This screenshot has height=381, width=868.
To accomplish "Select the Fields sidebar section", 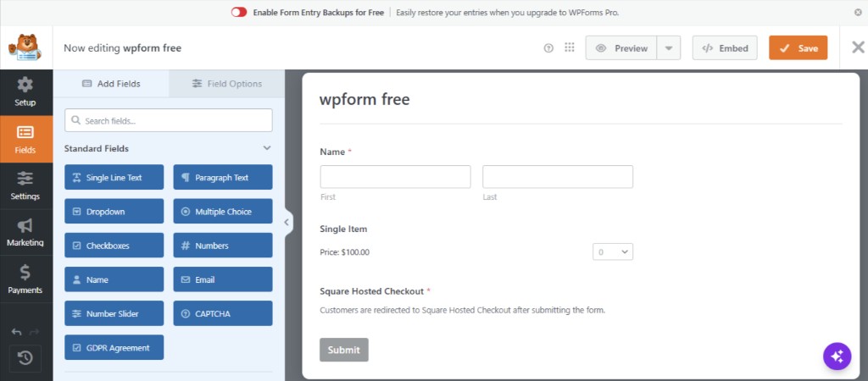I will [x=25, y=139].
